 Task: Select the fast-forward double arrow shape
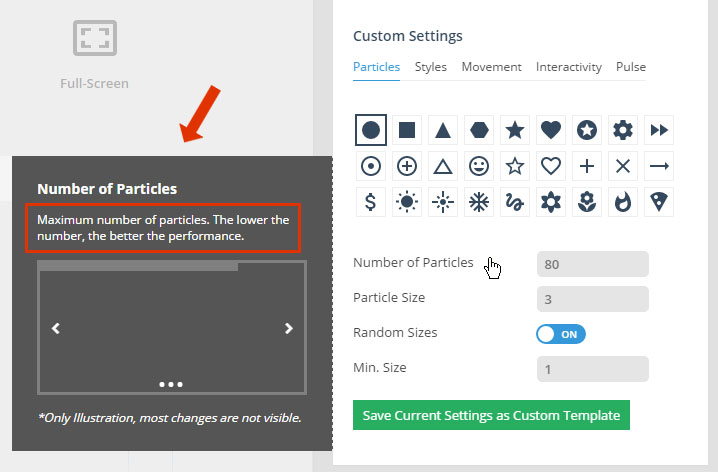pos(659,130)
